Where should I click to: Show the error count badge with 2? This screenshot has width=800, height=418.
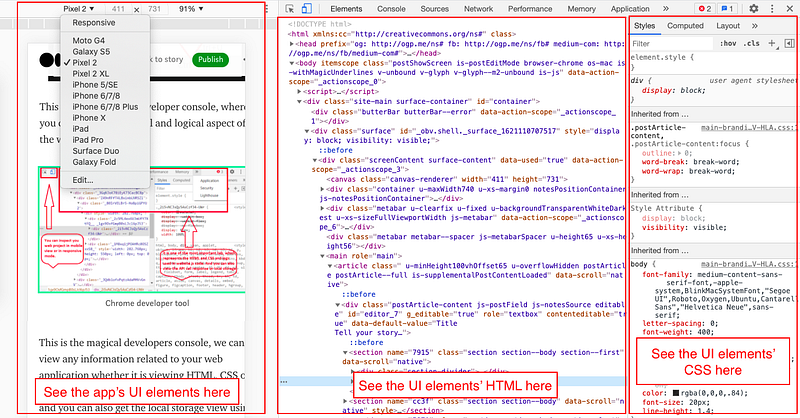pyautogui.click(x=705, y=9)
